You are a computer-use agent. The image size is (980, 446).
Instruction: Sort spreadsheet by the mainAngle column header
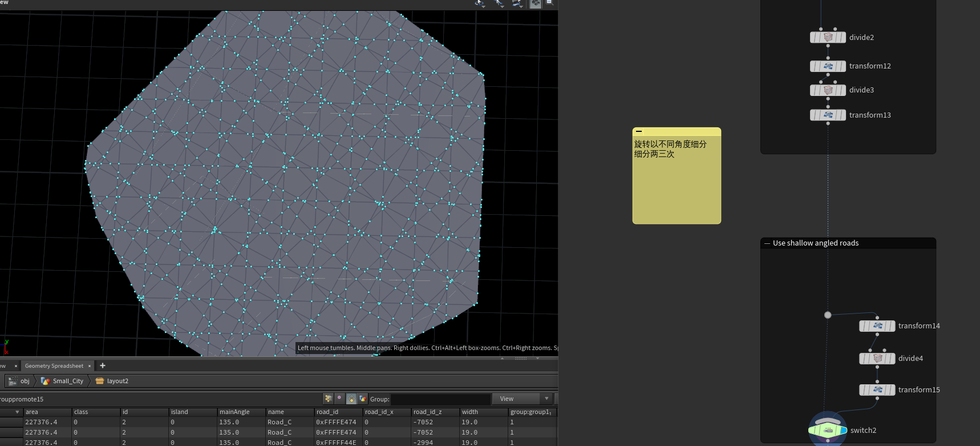(x=234, y=412)
